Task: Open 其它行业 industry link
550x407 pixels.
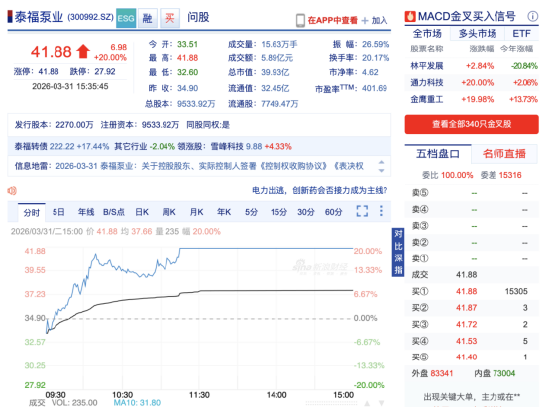Action: (x=130, y=146)
